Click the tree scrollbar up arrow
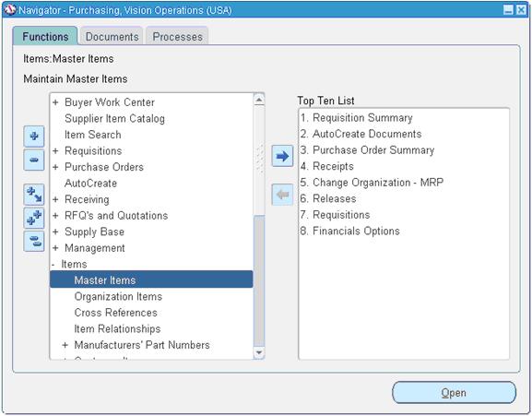 pyautogui.click(x=259, y=100)
